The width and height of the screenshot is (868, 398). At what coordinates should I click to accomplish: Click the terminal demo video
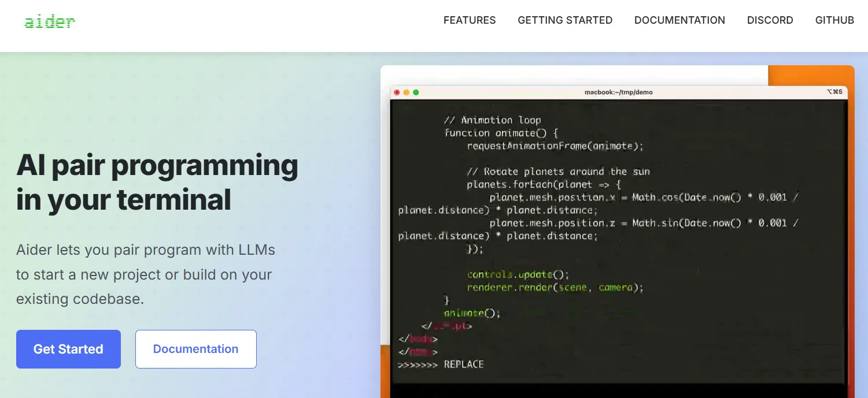tap(618, 232)
